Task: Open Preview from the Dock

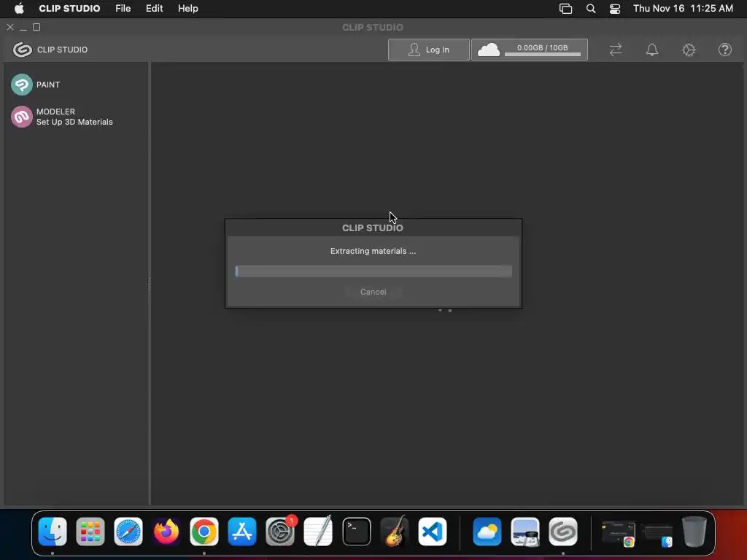Action: point(525,532)
